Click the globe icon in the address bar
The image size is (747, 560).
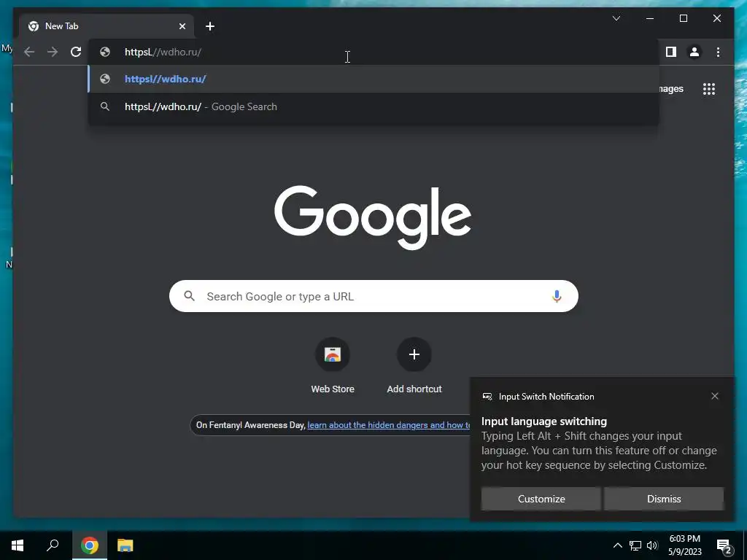105,52
